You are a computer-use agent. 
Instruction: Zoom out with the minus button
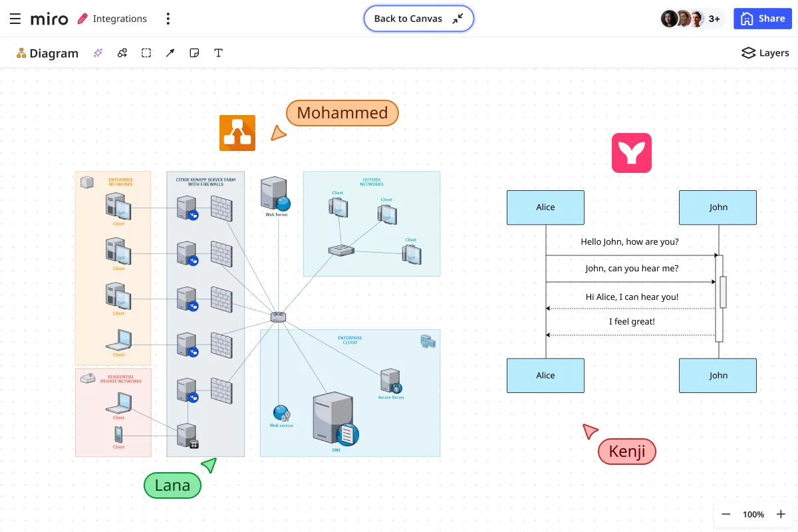[x=726, y=514]
